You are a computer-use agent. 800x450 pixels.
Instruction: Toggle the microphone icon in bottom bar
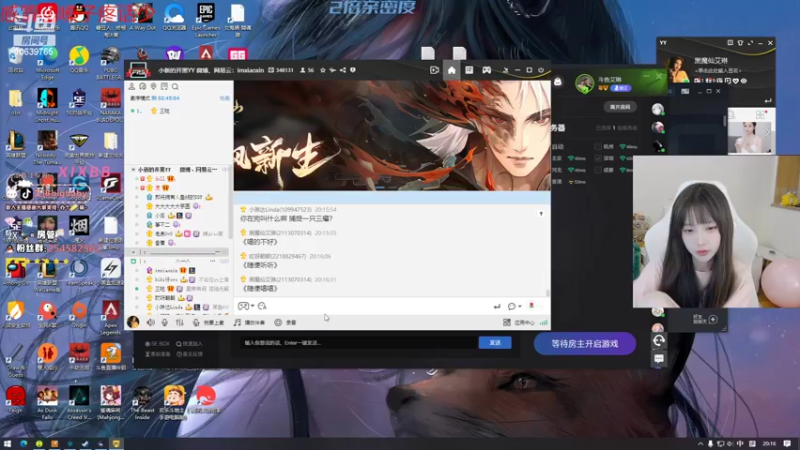[165, 322]
